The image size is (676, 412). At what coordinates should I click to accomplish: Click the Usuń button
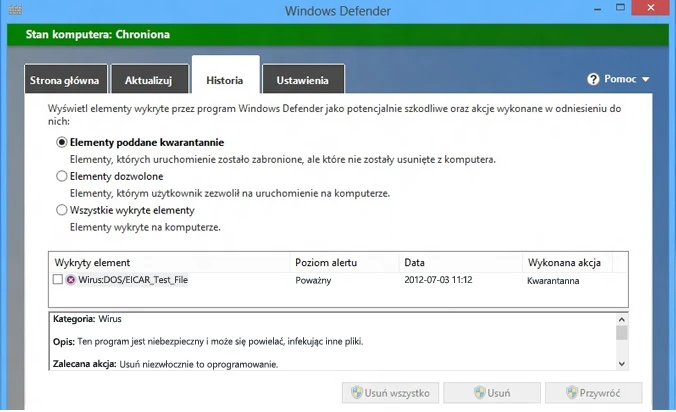pos(492,393)
